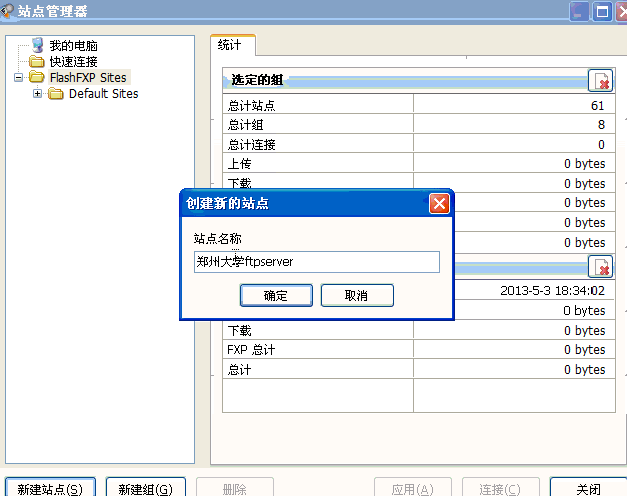The height and width of the screenshot is (496, 627).
Task: Select 我的电脑 in the site tree
Action: pyautogui.click(x=74, y=46)
